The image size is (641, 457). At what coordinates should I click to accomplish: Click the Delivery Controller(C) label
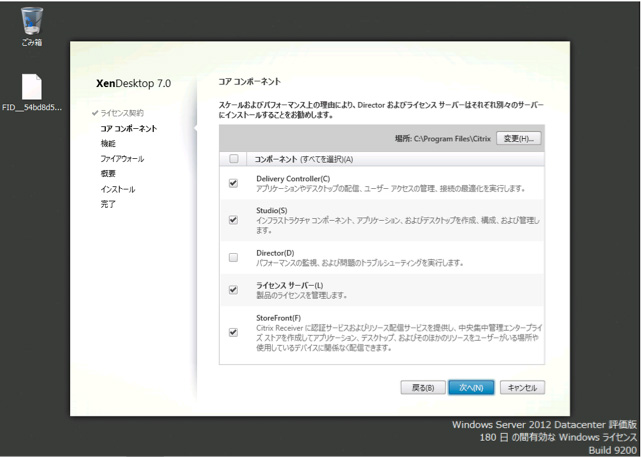[293, 179]
